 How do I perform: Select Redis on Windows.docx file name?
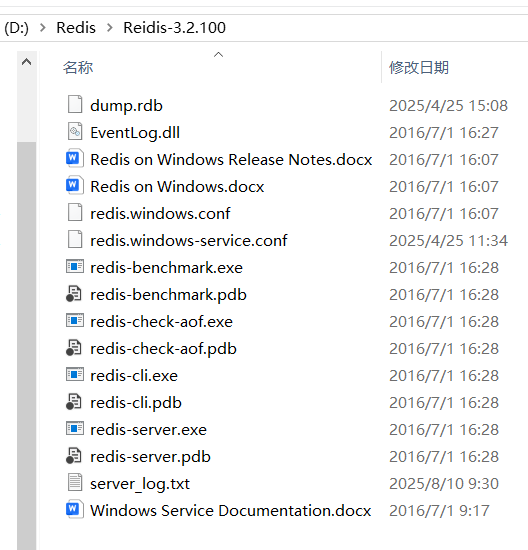click(x=177, y=187)
